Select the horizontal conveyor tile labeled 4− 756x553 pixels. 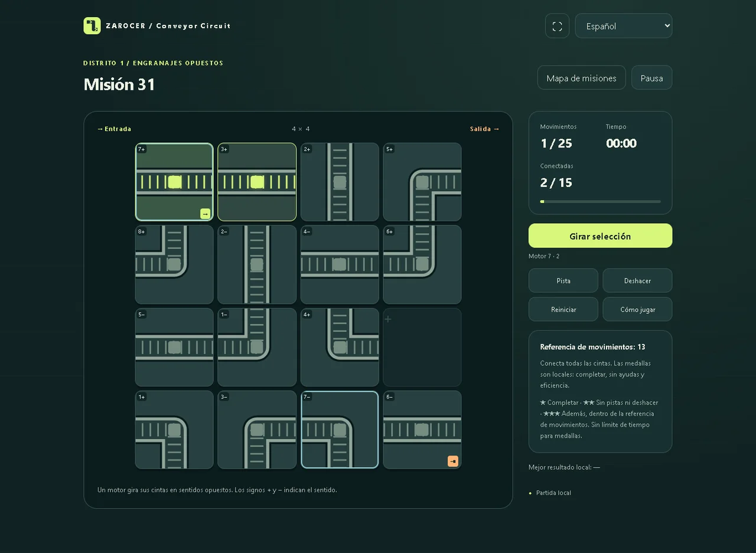[x=340, y=264]
